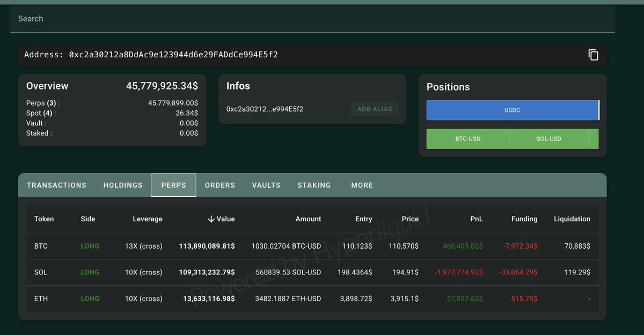
Task: Open the Transactions tab
Action: [56, 185]
